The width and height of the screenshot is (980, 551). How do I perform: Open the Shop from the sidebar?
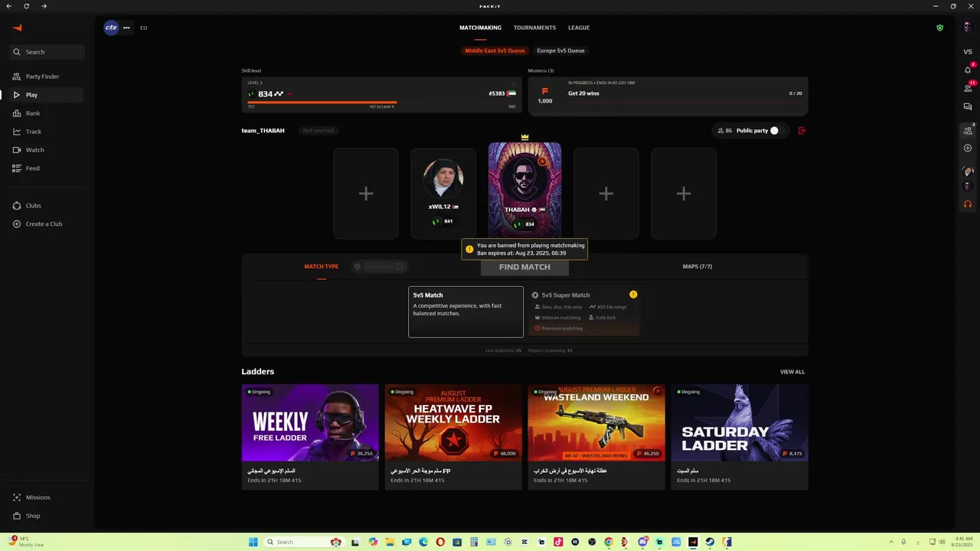[47, 516]
